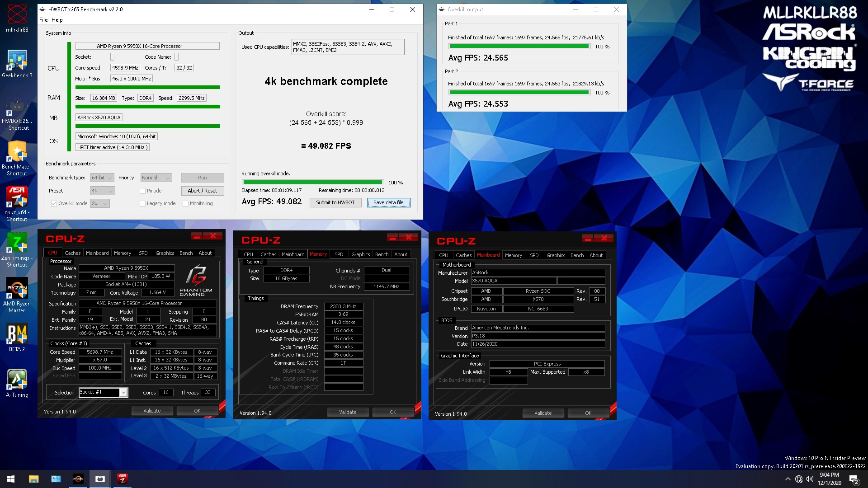This screenshot has width=868, height=488.
Task: Click the Part 2 progress bar
Action: (x=519, y=93)
